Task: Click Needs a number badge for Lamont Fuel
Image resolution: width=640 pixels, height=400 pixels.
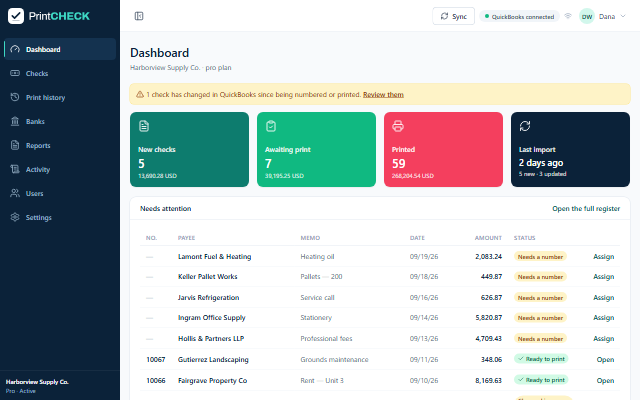Action: 540,257
